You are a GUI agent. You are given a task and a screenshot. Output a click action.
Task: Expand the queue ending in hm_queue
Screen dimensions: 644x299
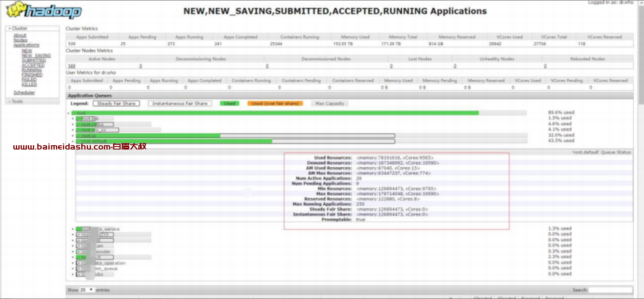tap(97, 269)
